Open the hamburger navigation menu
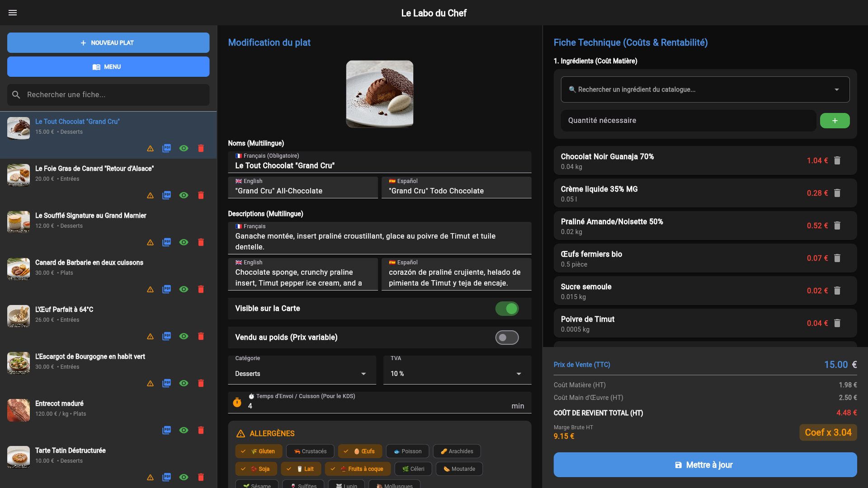Viewport: 868px width, 488px height. [13, 13]
